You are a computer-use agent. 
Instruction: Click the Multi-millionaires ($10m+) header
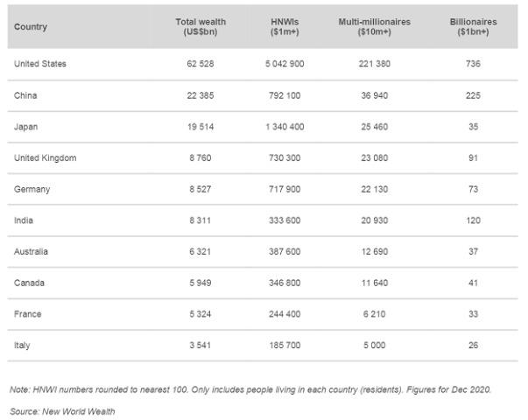click(x=375, y=27)
